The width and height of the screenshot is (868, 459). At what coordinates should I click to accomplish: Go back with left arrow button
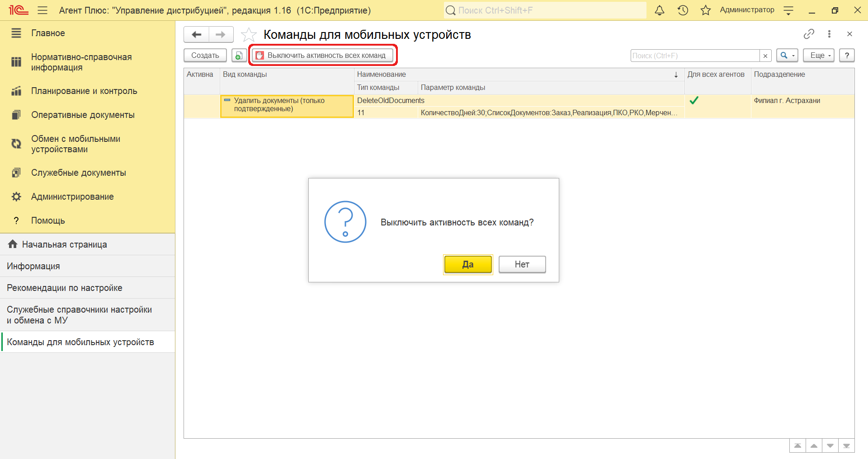[197, 35]
